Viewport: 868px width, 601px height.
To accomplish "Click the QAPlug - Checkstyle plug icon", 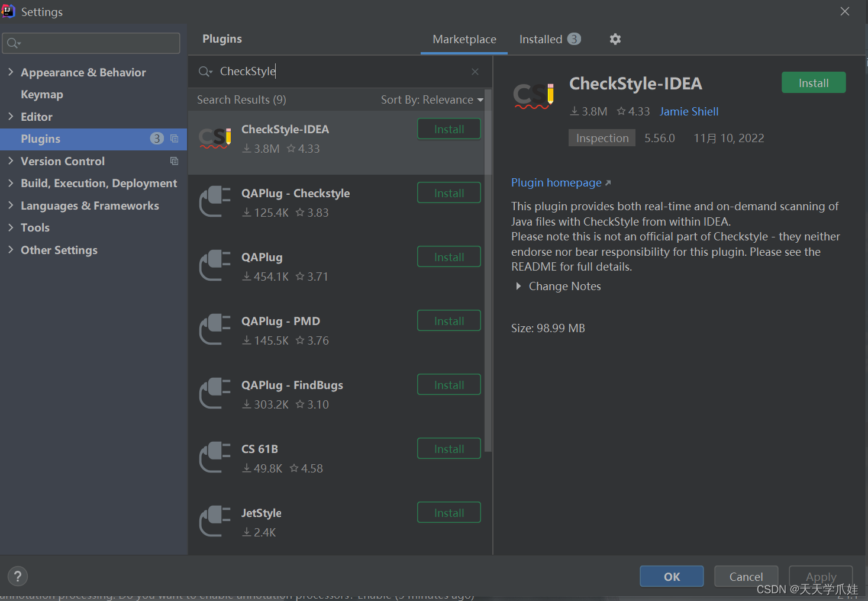I will click(x=215, y=202).
